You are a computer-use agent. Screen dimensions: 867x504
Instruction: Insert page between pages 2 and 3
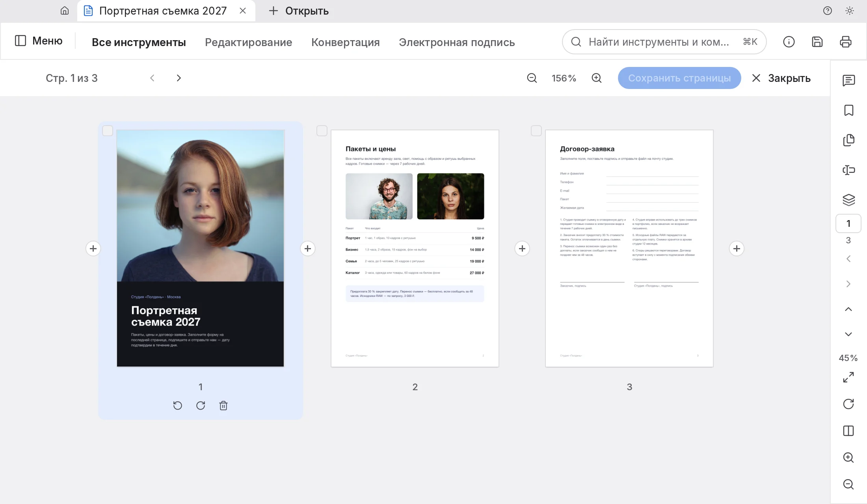point(522,248)
